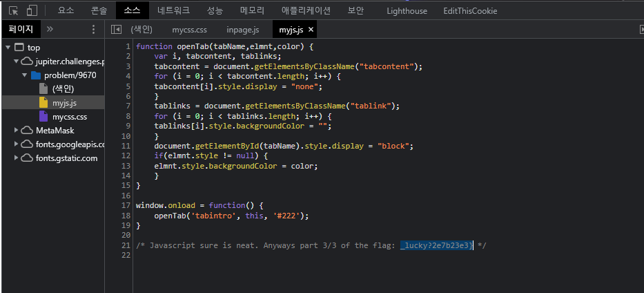This screenshot has height=293, width=644.
Task: Open the 보안 tab
Action: (355, 10)
